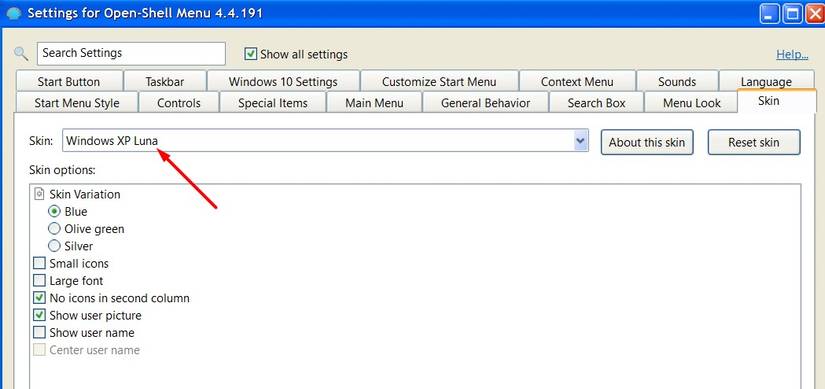Image resolution: width=825 pixels, height=389 pixels.
Task: Close the settings window
Action: (x=815, y=13)
